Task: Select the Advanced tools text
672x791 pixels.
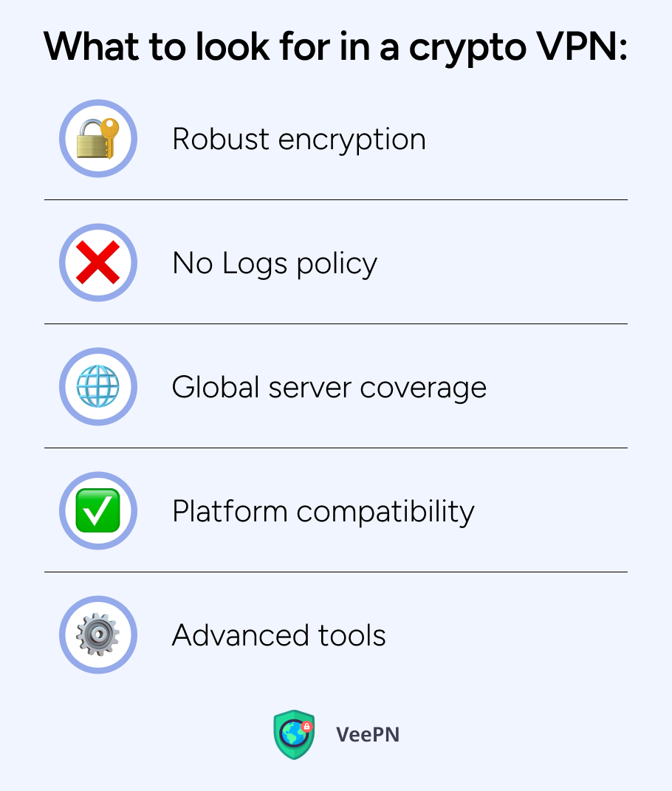Action: click(x=279, y=635)
